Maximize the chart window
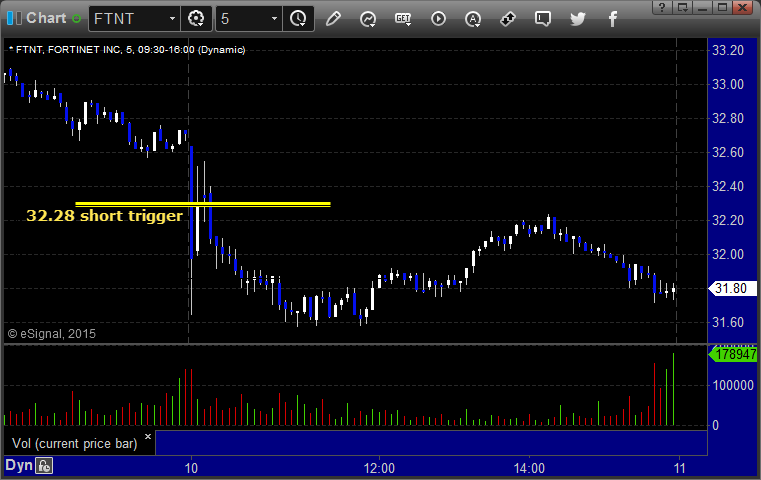Viewport: 761px width, 480px height. pyautogui.click(x=722, y=7)
